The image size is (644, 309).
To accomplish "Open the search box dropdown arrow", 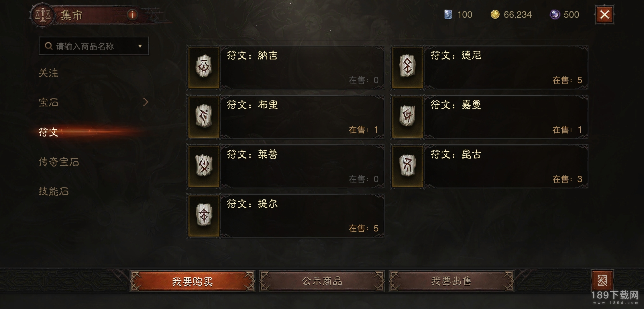I will [140, 46].
